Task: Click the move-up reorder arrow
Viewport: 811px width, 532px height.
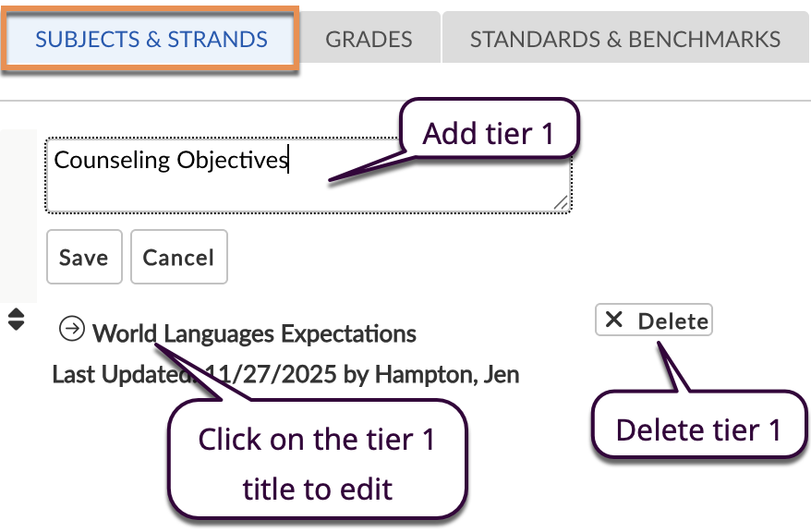Action: tap(16, 314)
